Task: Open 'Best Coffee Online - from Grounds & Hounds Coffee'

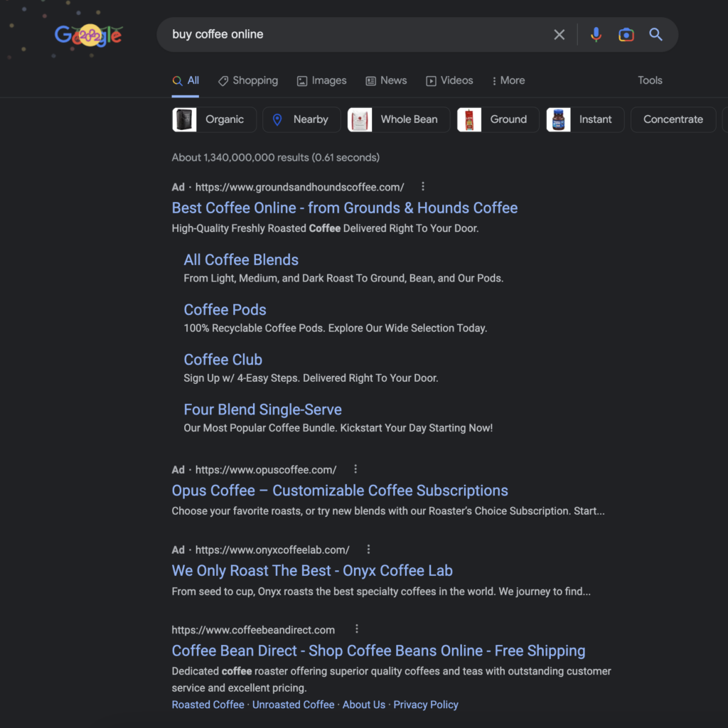Action: (x=345, y=208)
